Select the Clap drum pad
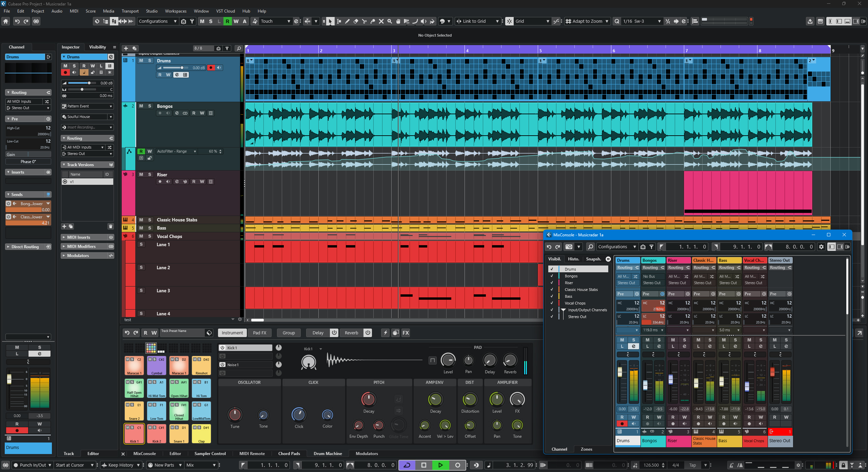Image resolution: width=868 pixels, height=472 pixels. [x=201, y=434]
